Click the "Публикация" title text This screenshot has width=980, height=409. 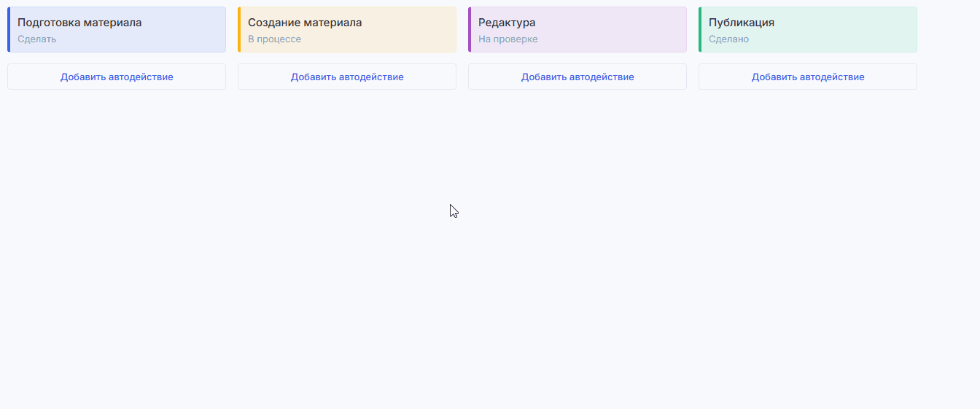[x=742, y=23]
